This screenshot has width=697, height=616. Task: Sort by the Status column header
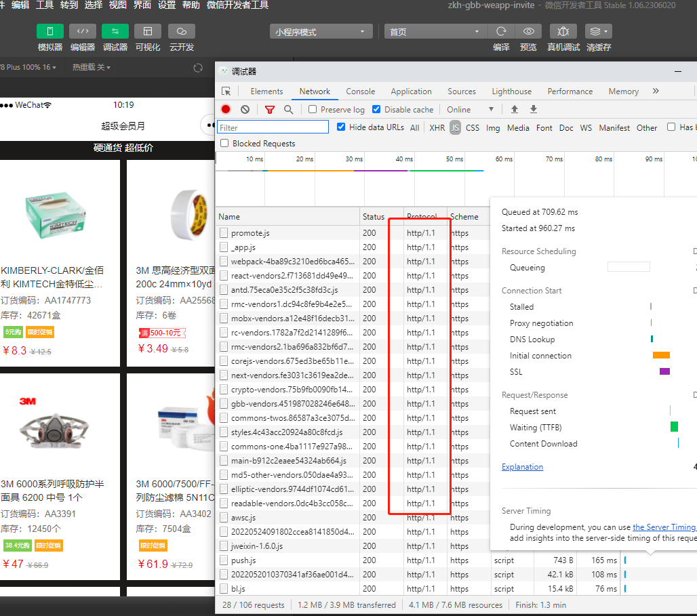click(x=382, y=216)
